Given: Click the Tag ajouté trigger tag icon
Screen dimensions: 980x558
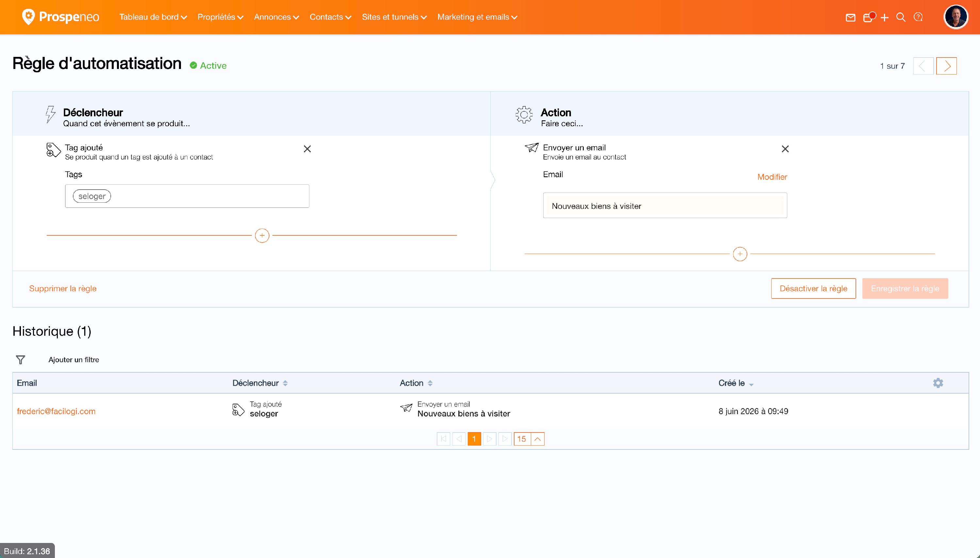Looking at the screenshot, I should tap(53, 150).
